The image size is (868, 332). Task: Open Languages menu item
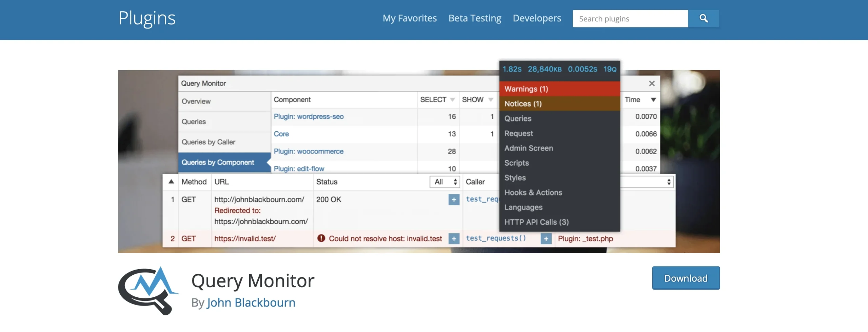560,207
